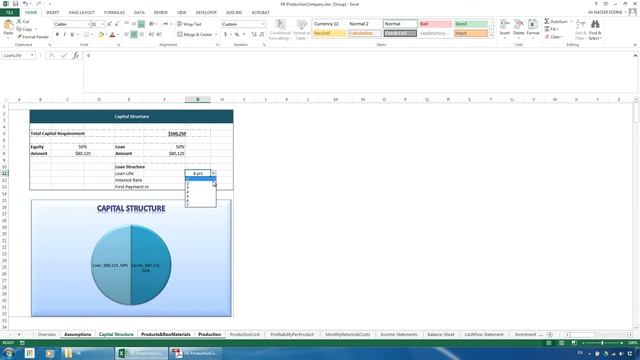Switch to the FORMULAS ribbon tab
This screenshot has height=360, width=640.
tap(114, 12)
